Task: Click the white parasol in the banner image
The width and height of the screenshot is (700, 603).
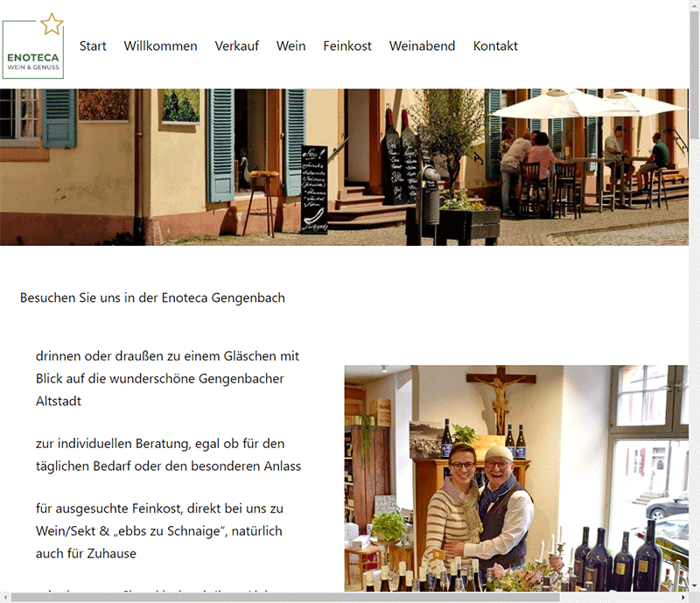Action: (x=580, y=104)
